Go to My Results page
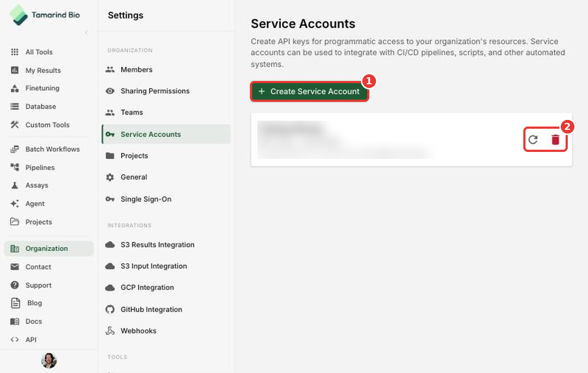The width and height of the screenshot is (588, 373). pos(43,70)
